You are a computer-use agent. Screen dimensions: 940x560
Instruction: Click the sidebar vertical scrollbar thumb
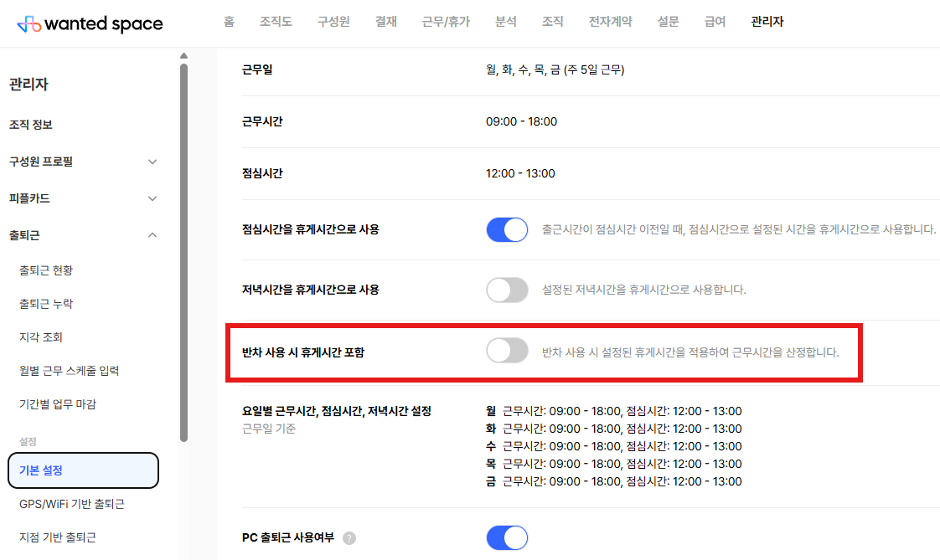183,253
